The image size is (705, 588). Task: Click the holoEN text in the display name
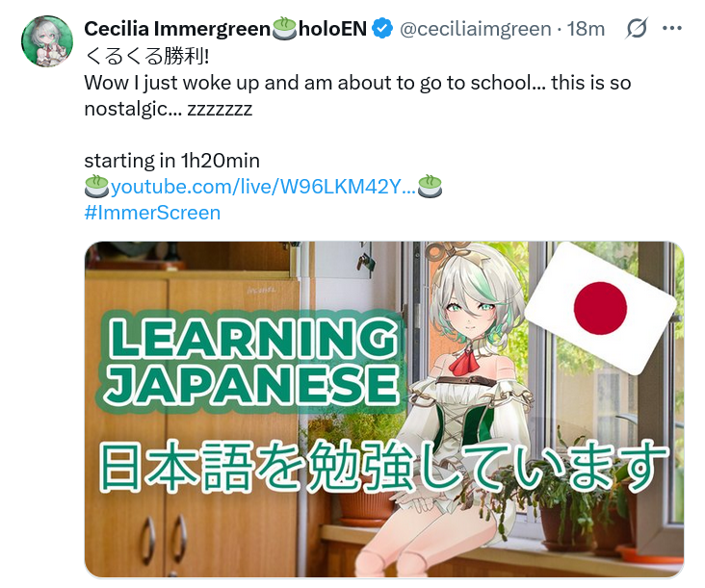332,29
